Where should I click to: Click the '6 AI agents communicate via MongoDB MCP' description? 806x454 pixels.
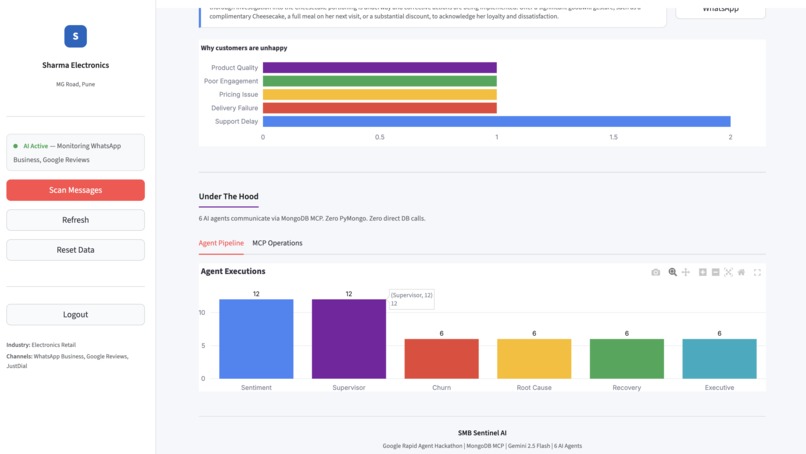[312, 219]
